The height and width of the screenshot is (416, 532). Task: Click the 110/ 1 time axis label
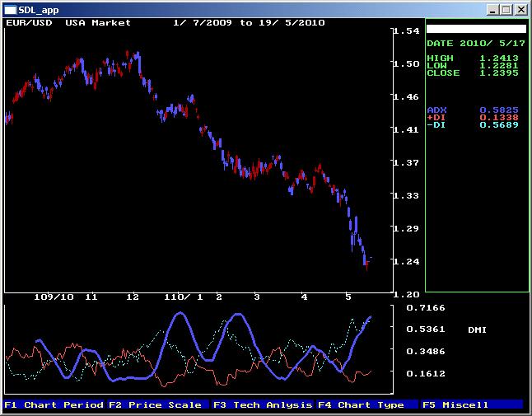184,297
